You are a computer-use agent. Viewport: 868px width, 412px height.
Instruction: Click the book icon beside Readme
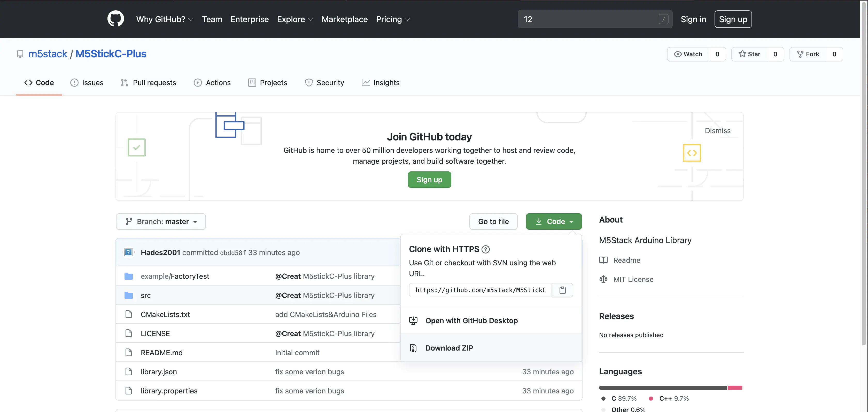(x=603, y=260)
